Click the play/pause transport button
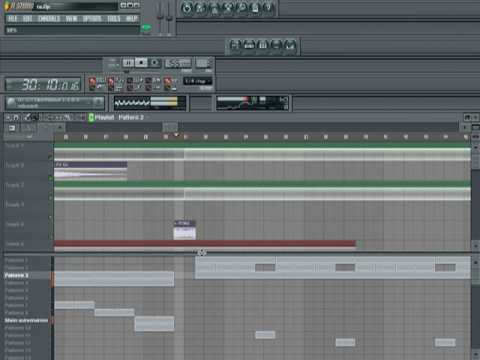The height and width of the screenshot is (360, 480). (128, 63)
